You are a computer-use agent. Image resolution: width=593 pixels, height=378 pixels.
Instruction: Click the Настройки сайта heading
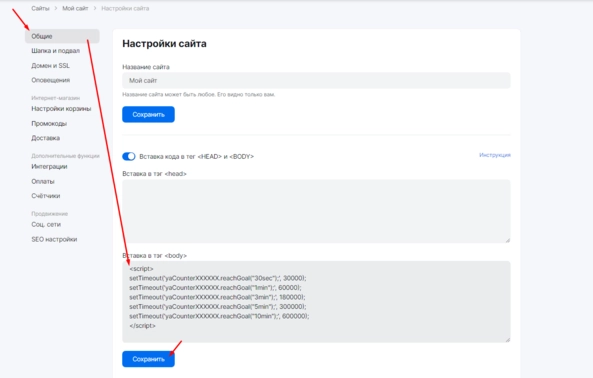click(164, 44)
